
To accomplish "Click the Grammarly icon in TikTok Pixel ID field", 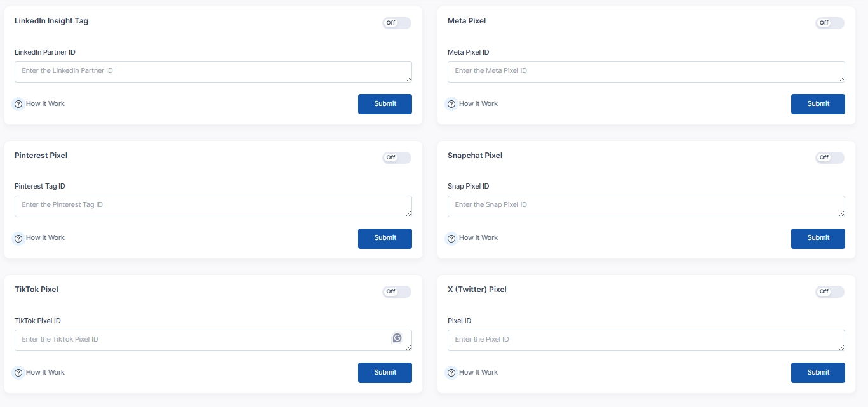I will coord(397,338).
